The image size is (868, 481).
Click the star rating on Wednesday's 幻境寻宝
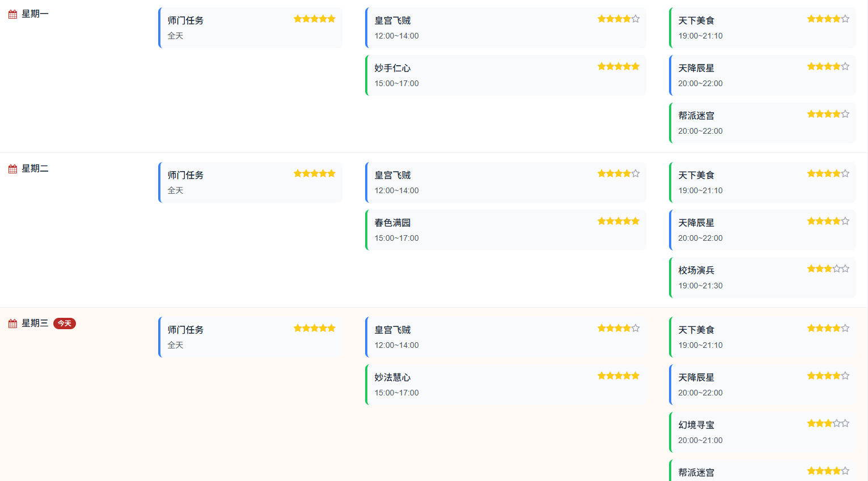828,423
